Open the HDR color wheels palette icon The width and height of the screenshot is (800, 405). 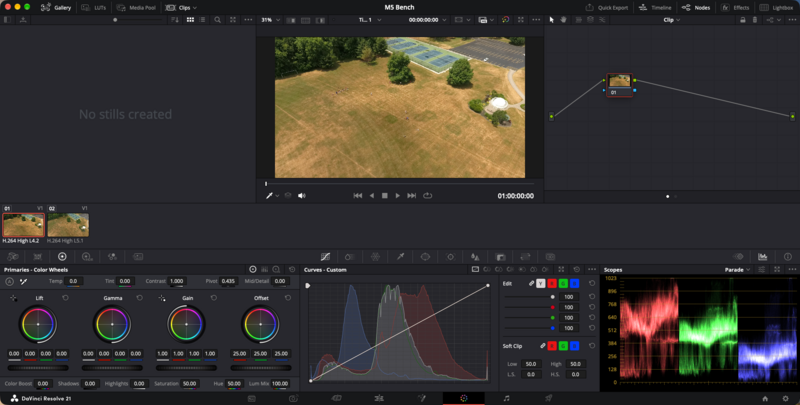tap(87, 257)
